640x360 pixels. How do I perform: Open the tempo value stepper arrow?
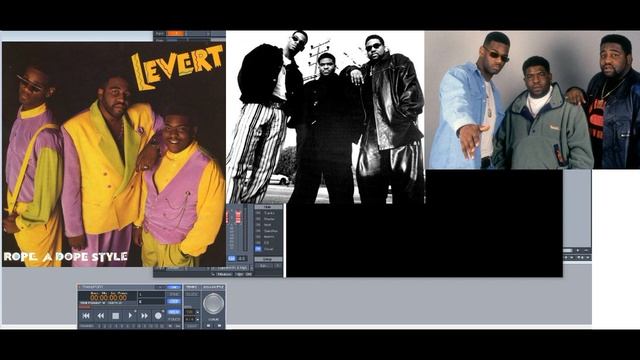198,312
